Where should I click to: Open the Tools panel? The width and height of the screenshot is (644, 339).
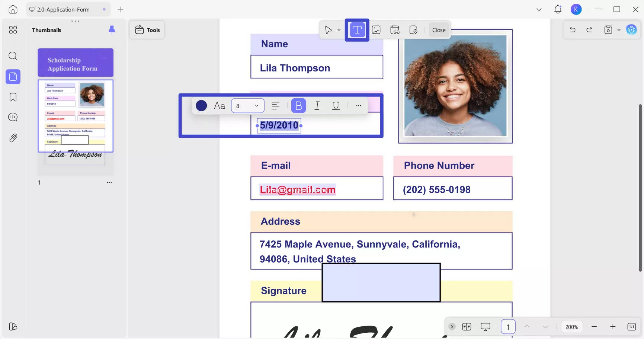tap(147, 30)
